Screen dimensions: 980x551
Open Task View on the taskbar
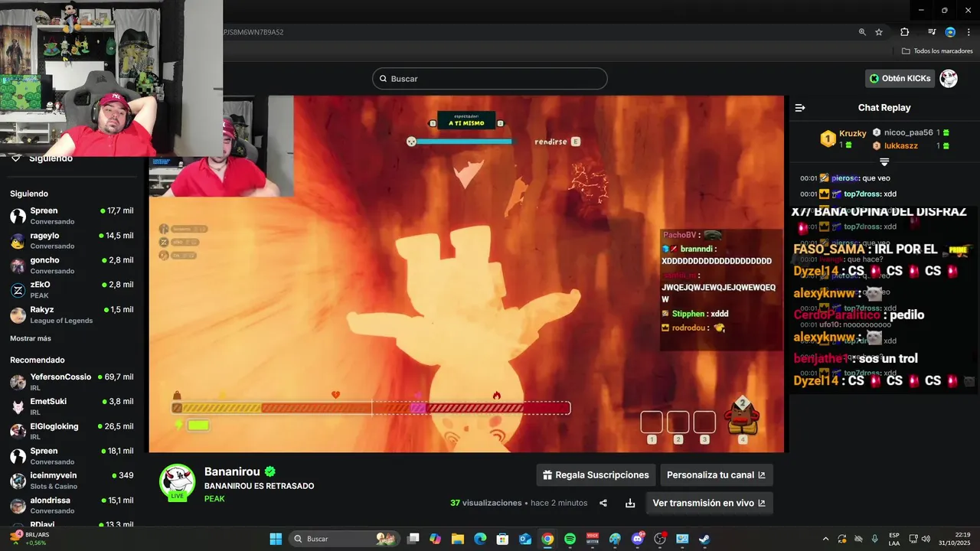pos(413,539)
